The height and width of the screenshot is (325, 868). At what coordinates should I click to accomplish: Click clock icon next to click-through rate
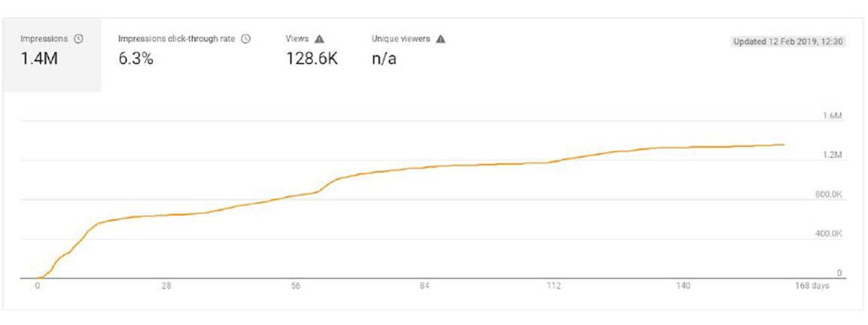coord(245,39)
